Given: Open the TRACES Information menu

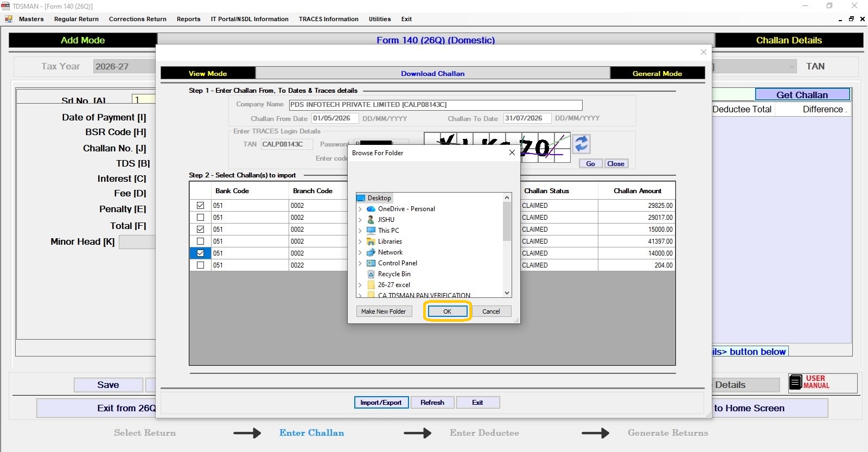Looking at the screenshot, I should pos(329,19).
